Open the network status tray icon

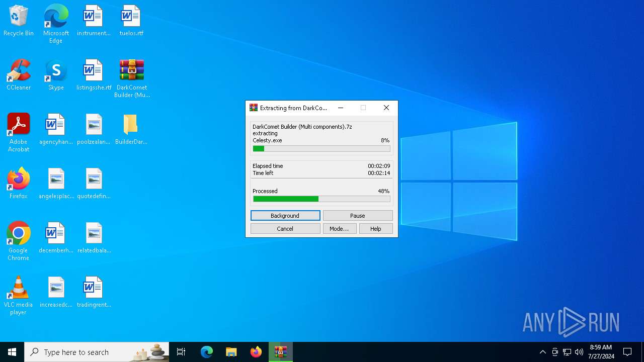567,352
